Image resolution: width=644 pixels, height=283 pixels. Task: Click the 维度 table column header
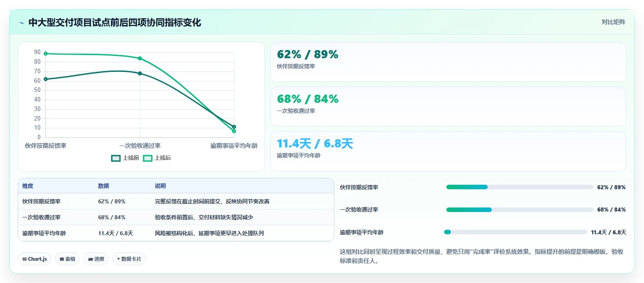pos(28,186)
